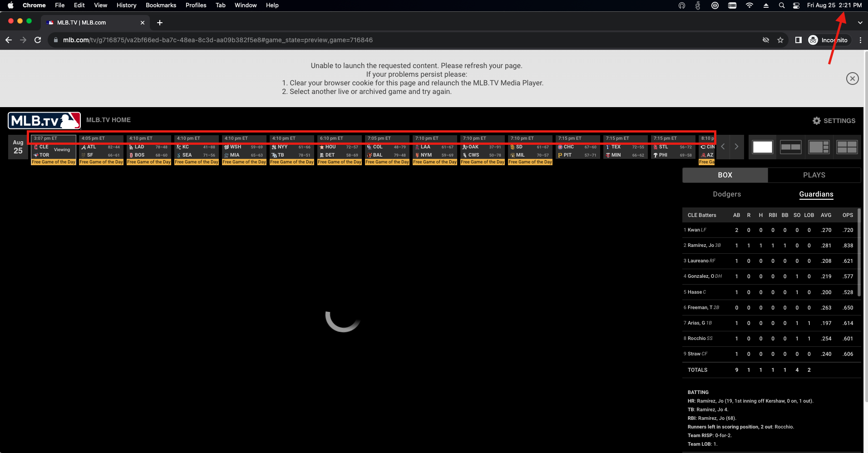Open tab search dropdown arrow
The width and height of the screenshot is (868, 453).
tap(860, 23)
